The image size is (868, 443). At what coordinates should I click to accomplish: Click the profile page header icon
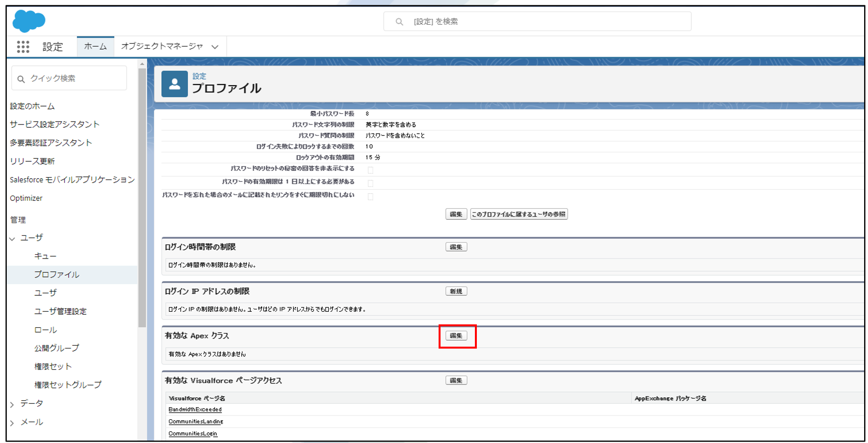pos(174,84)
